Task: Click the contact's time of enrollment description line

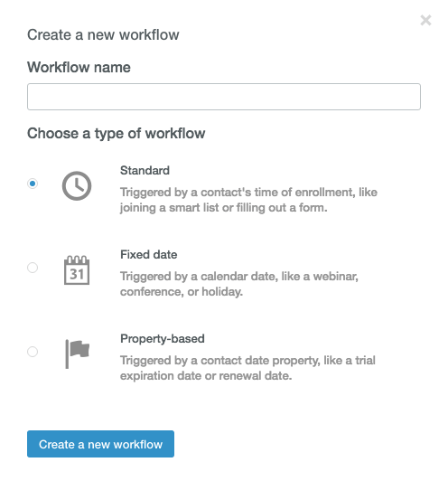Action: coord(248,193)
